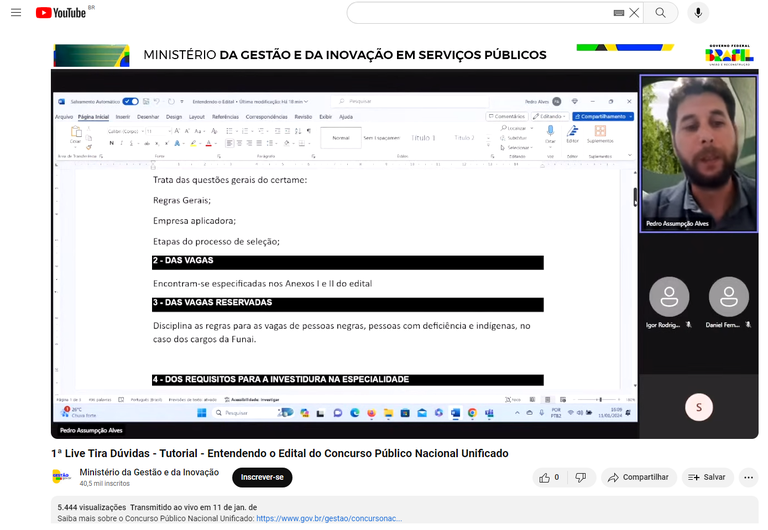Expand the quick access toolbar customize arrow

pyautogui.click(x=182, y=101)
